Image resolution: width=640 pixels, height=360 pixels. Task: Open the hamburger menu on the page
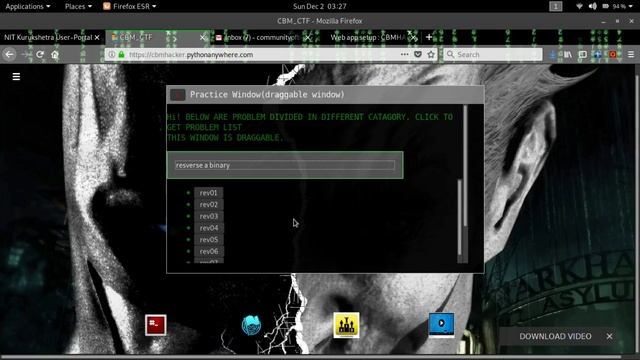coord(16,77)
